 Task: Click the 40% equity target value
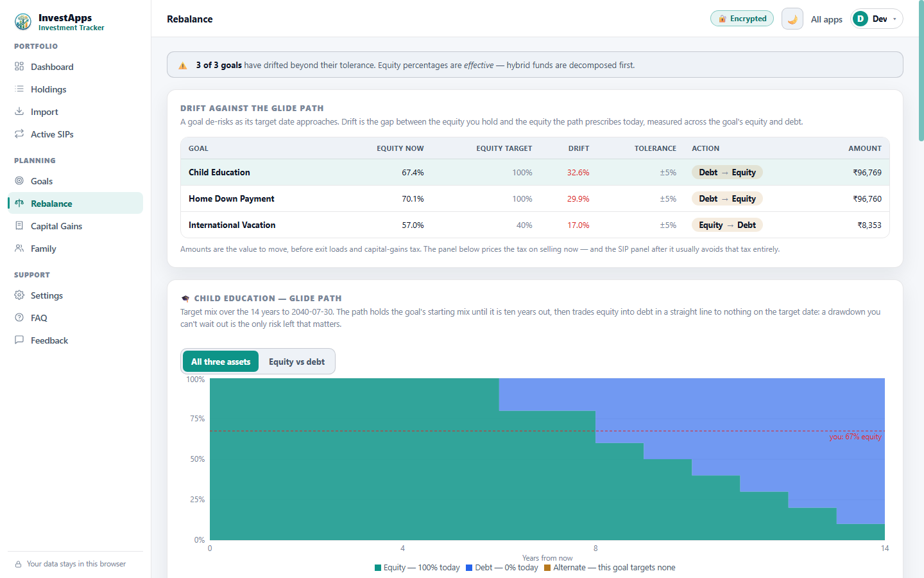click(524, 225)
